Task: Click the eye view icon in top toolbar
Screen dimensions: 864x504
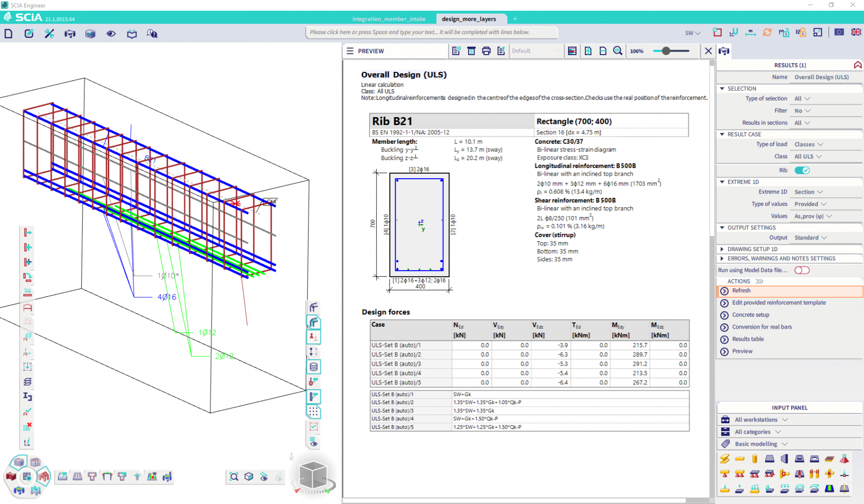Action: pyautogui.click(x=110, y=33)
